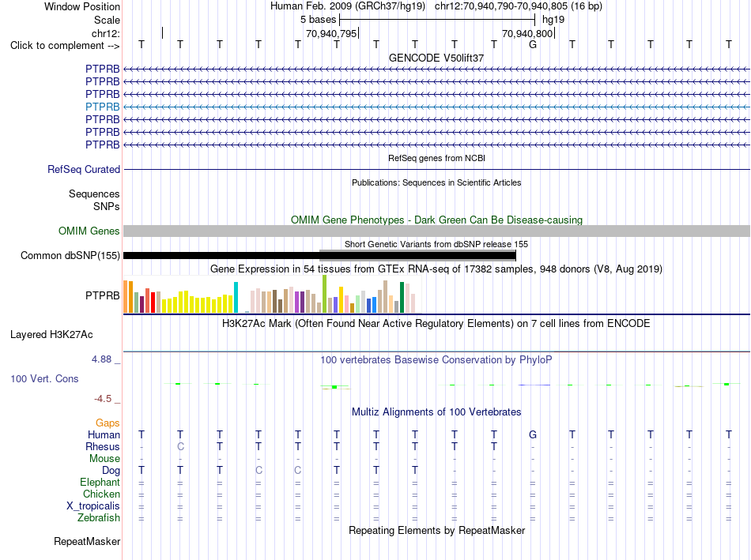Click the SNPs track label
The image size is (751, 560).
pos(107,206)
